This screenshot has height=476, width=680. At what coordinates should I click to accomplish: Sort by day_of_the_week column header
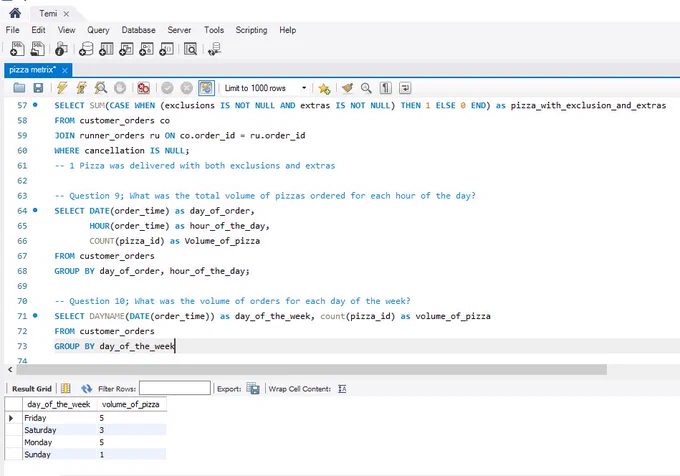59,404
